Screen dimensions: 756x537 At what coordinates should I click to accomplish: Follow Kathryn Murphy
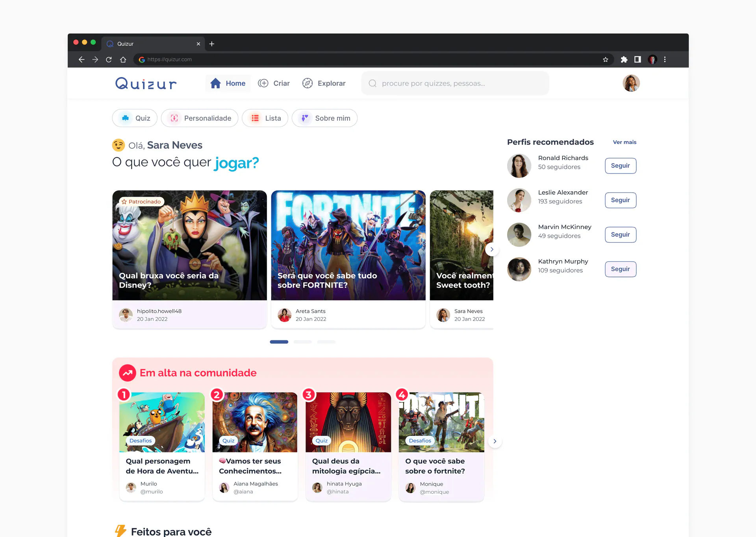[x=621, y=269]
